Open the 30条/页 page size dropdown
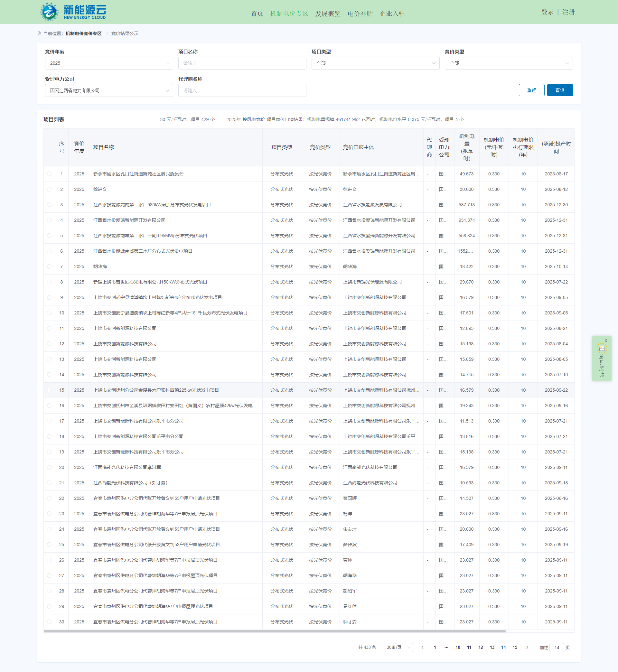 coord(397,648)
